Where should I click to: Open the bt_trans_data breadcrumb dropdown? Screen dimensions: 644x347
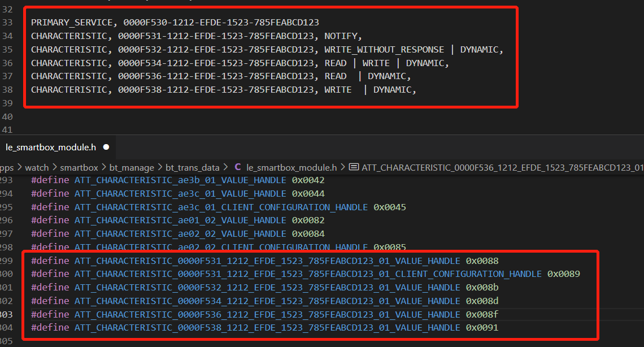click(x=192, y=167)
